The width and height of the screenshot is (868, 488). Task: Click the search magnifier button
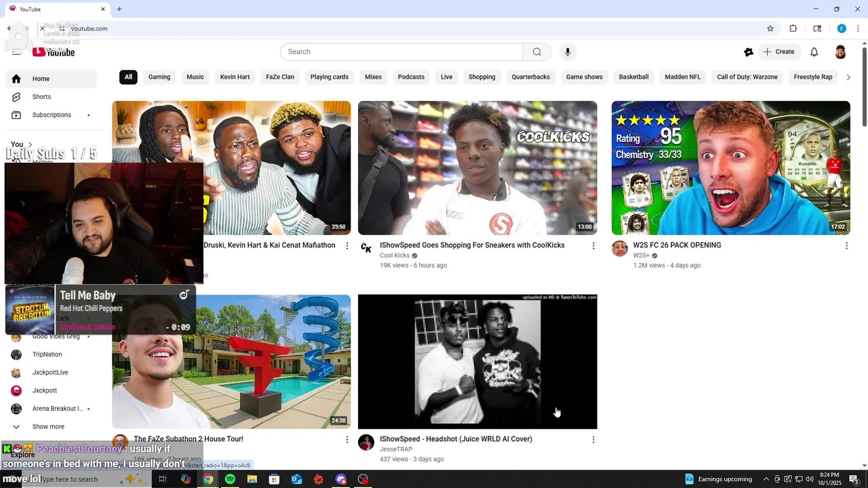(537, 52)
